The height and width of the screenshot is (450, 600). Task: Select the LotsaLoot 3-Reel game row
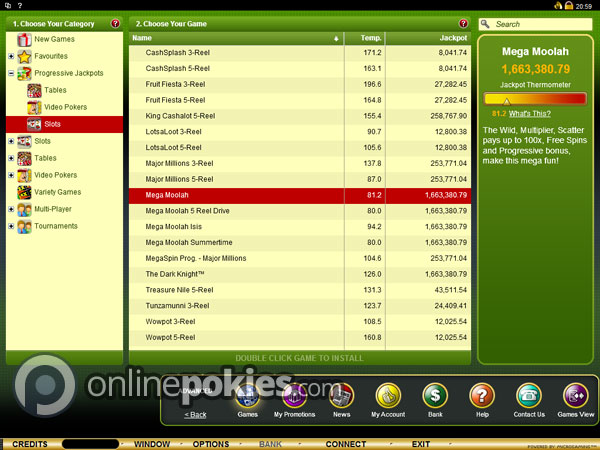click(300, 132)
